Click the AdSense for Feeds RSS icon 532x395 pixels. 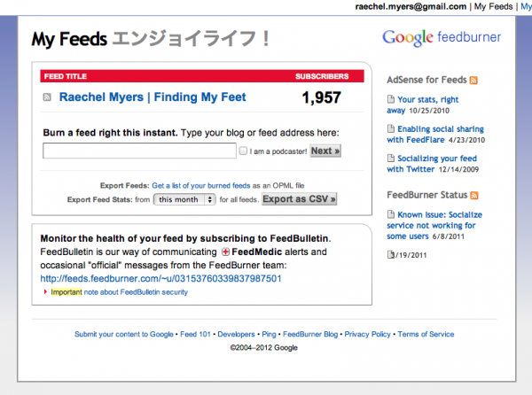[474, 81]
